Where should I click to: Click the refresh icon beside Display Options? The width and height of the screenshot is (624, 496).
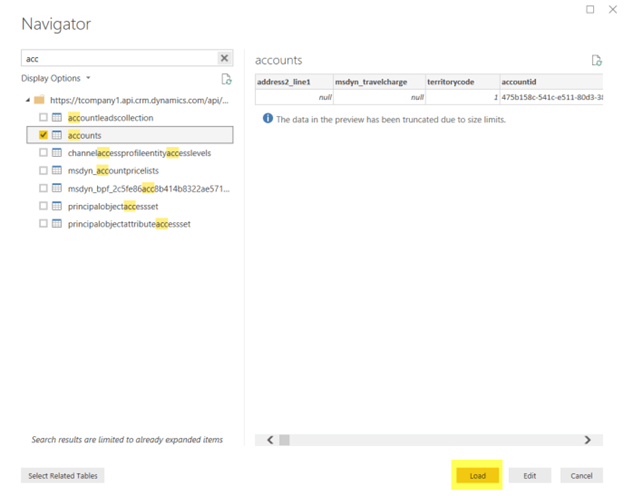coord(226,79)
